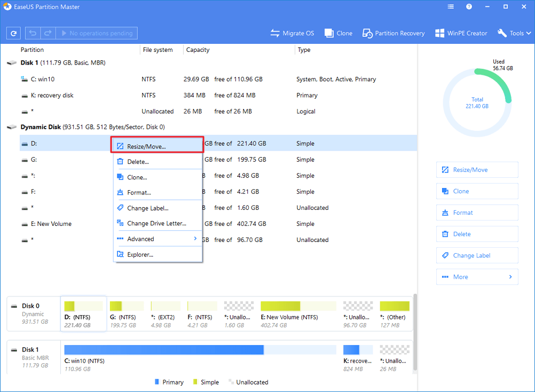Choose Resize/Move... from the context menu
The height and width of the screenshot is (392, 535).
[158, 146]
